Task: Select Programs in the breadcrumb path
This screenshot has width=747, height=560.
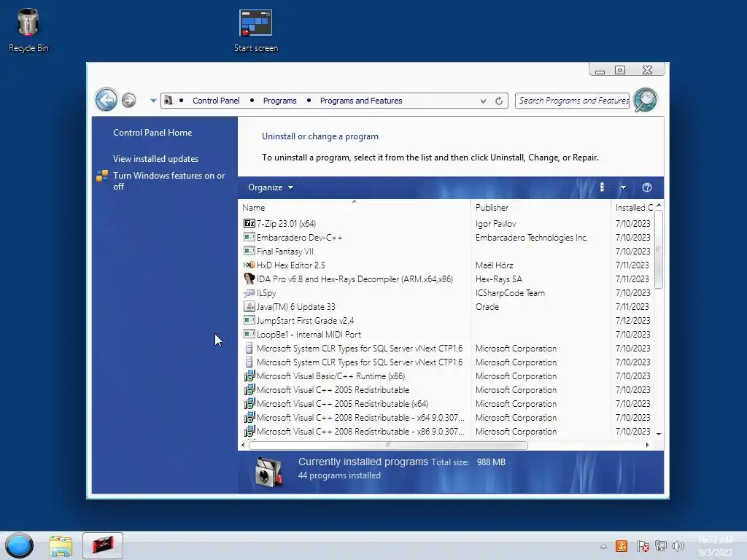Action: click(279, 101)
